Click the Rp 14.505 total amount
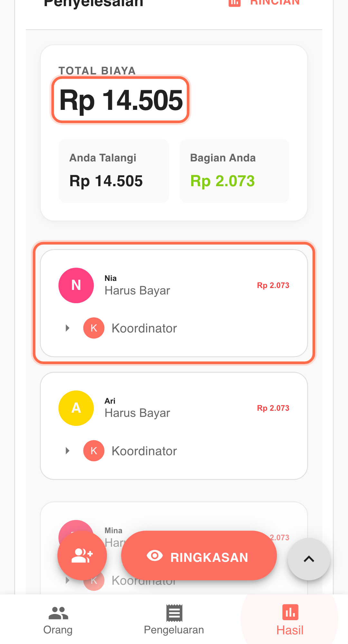Screen dimensions: 348x644 (x=121, y=100)
